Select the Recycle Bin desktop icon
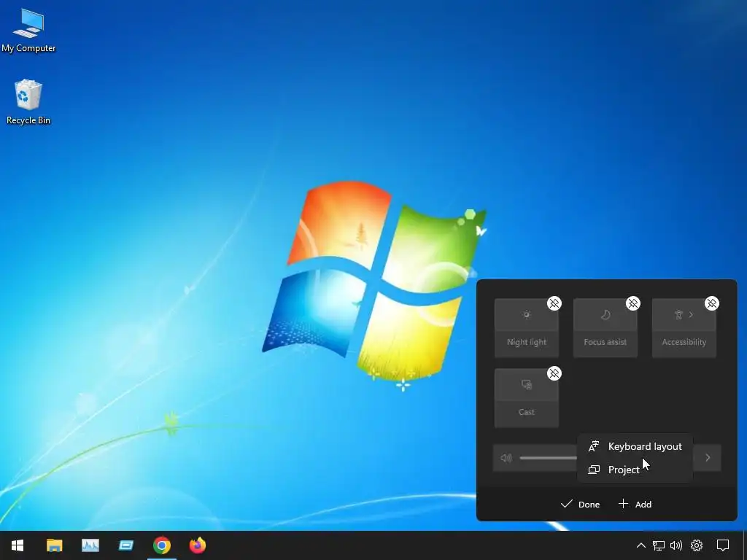 (28, 102)
